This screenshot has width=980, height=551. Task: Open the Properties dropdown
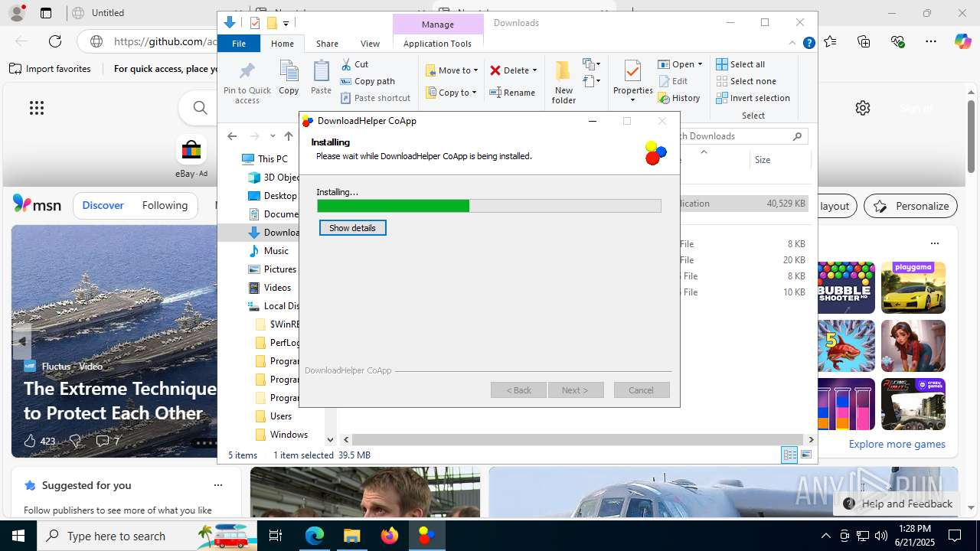[632, 99]
